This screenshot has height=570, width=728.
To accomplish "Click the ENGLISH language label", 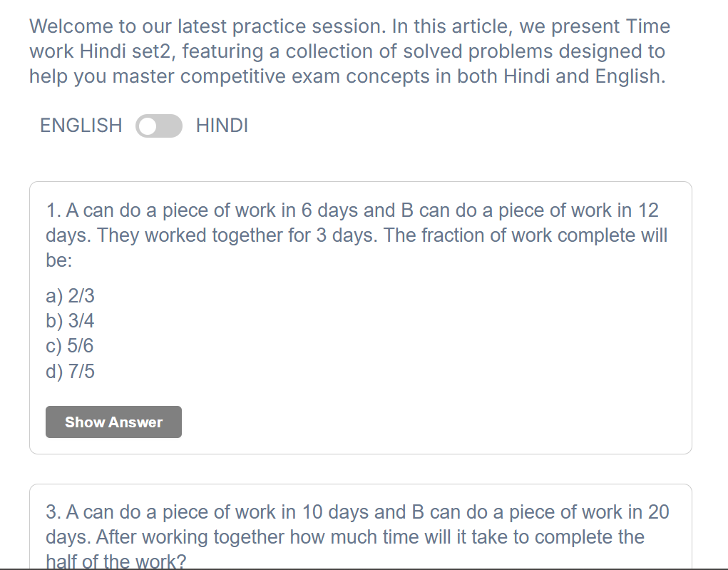I will [x=81, y=126].
